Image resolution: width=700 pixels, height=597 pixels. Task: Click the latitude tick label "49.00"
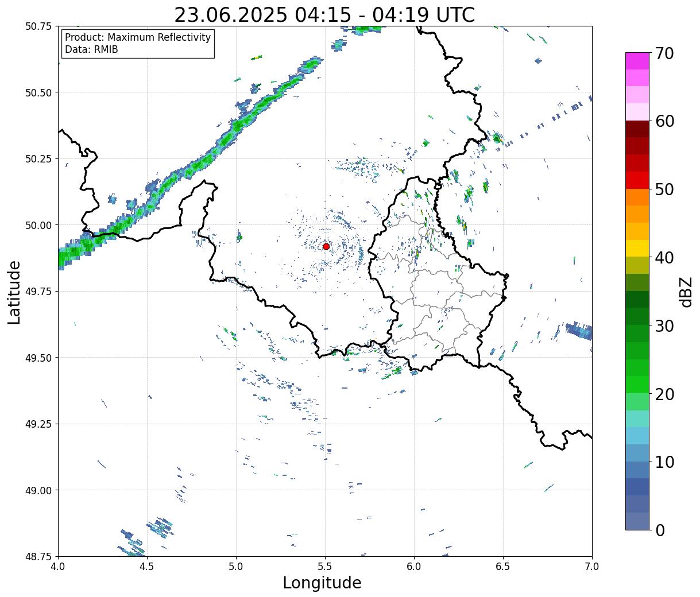point(38,490)
